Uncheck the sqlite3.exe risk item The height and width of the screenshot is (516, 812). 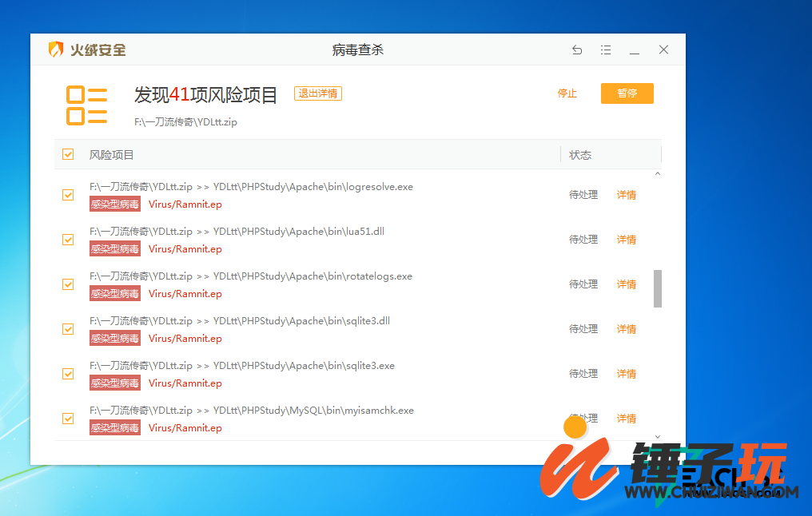(x=68, y=374)
